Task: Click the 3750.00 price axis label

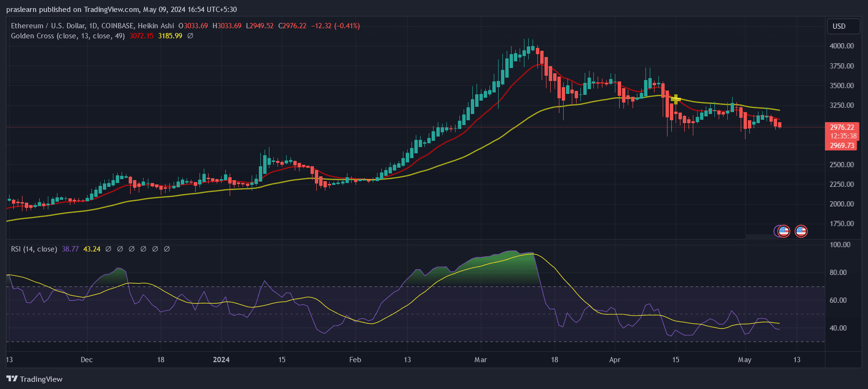Action: (842, 66)
